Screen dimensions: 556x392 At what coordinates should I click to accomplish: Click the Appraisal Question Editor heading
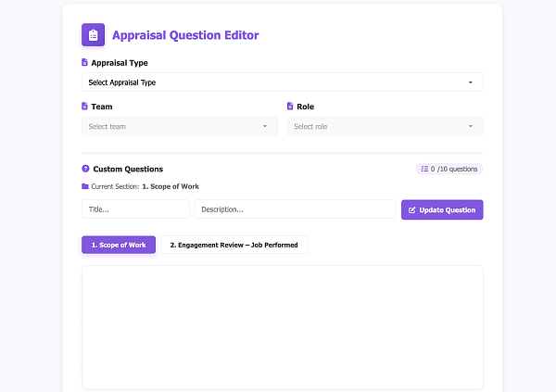click(x=185, y=35)
